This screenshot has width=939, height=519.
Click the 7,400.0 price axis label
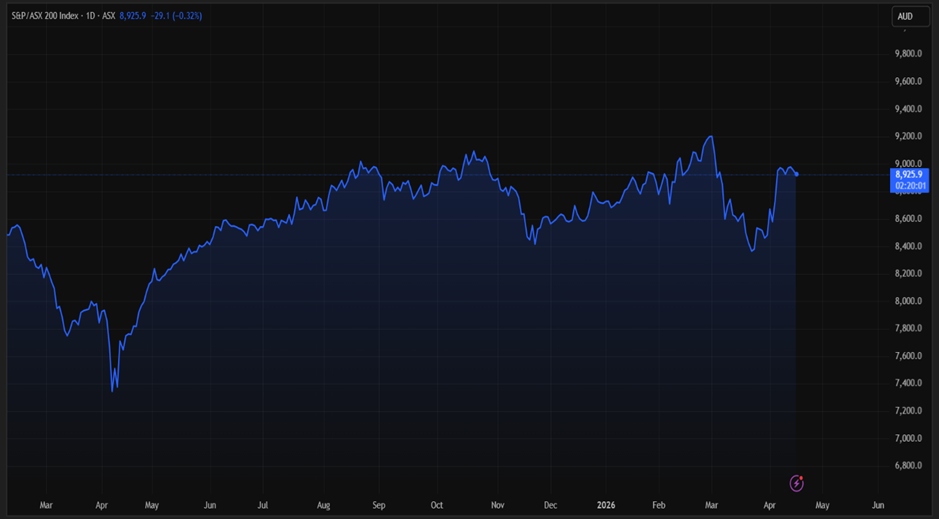point(908,383)
